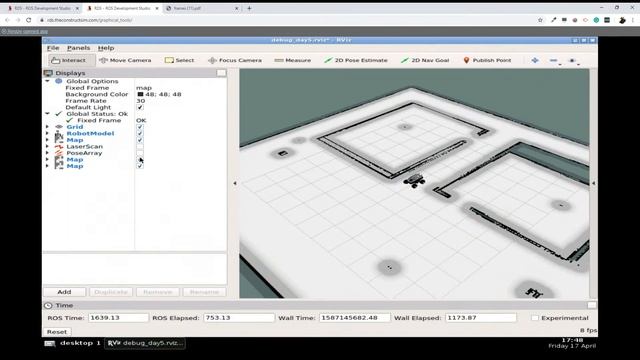Toggle the Default Light checkbox
This screenshot has width=640, height=360.
(140, 107)
